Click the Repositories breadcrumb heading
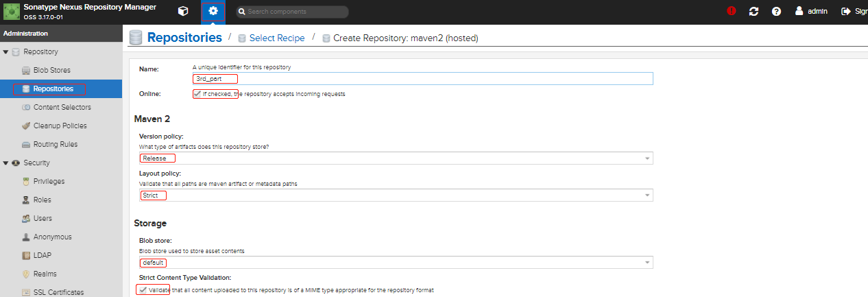The width and height of the screenshot is (868, 297). click(184, 38)
